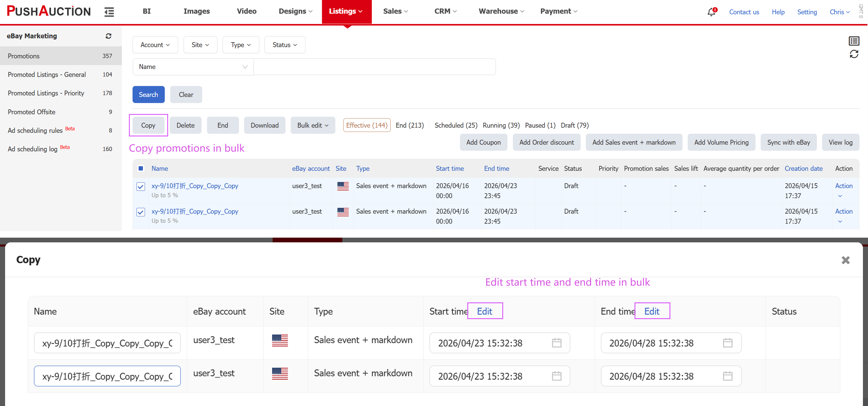Click the first promotion name input field
The image size is (868, 406).
pos(107,343)
